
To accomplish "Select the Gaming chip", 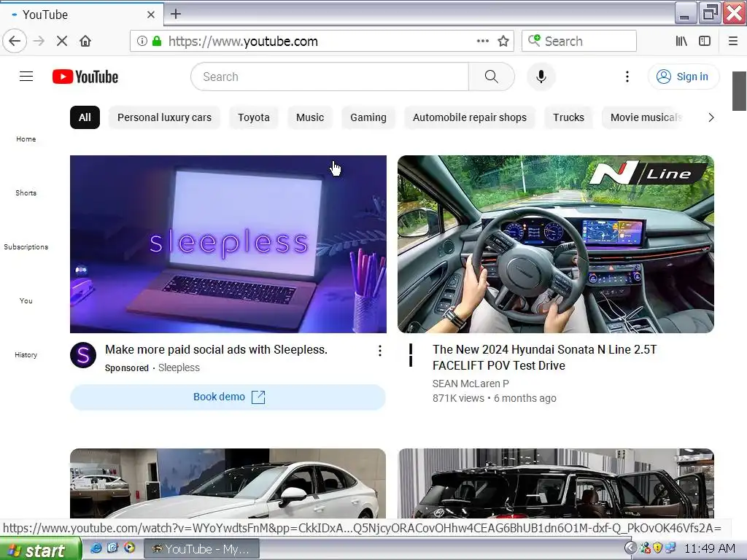I will point(368,117).
